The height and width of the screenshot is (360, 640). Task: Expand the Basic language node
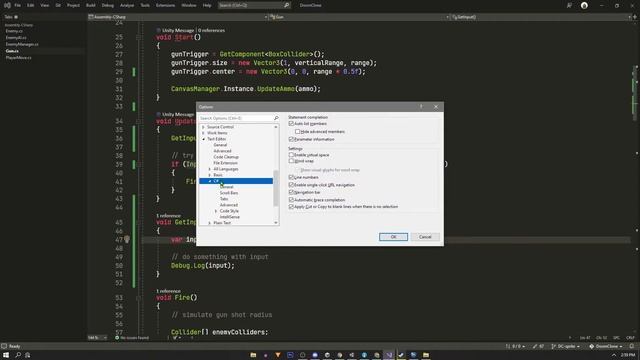[x=210, y=175]
